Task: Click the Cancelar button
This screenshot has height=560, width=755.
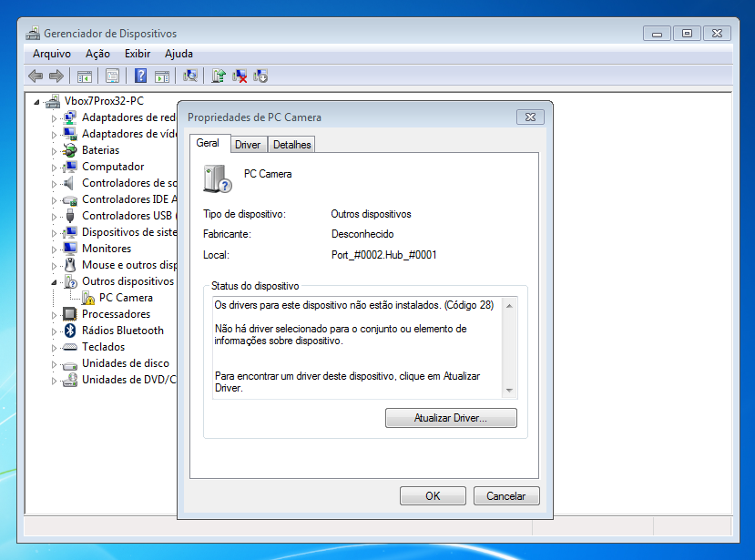Action: point(506,495)
